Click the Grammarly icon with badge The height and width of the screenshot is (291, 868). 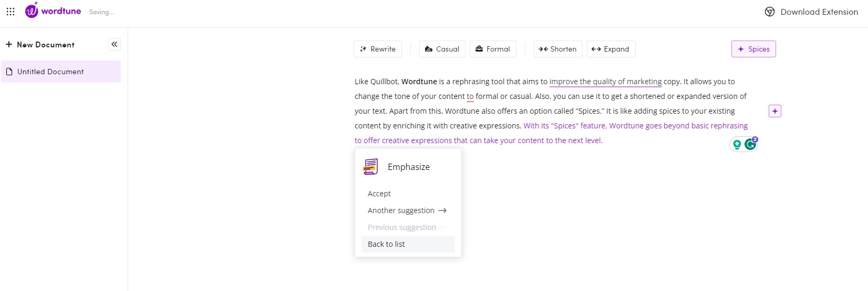tap(751, 144)
